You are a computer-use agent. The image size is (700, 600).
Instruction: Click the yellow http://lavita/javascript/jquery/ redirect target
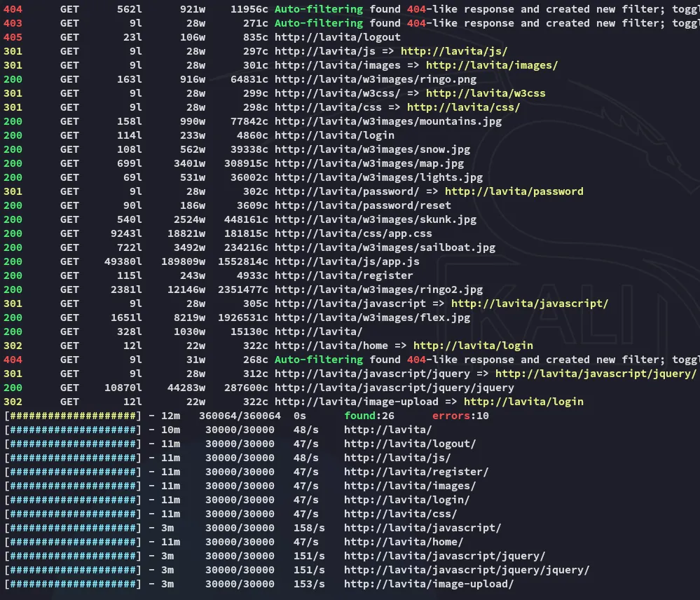[x=596, y=374]
